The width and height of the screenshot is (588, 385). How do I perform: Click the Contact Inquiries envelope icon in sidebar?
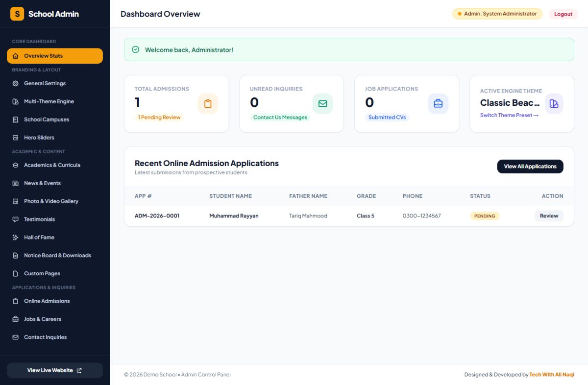click(x=15, y=337)
